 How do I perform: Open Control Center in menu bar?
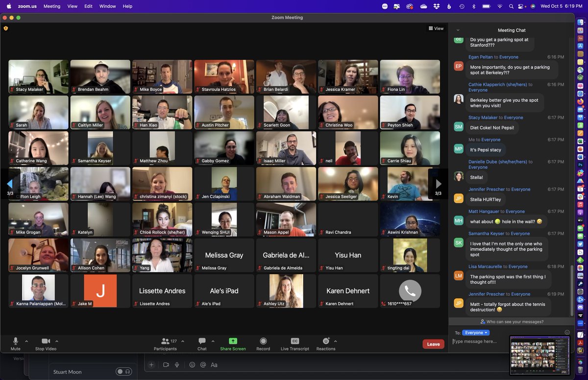tap(521, 6)
